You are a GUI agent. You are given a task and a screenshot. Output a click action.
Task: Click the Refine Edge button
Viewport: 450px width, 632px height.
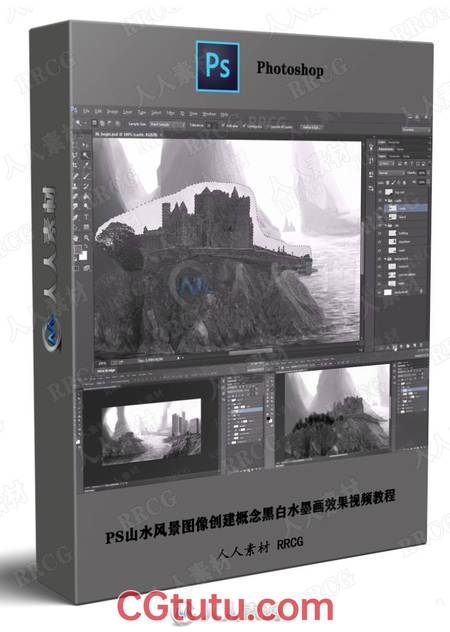coord(310,127)
